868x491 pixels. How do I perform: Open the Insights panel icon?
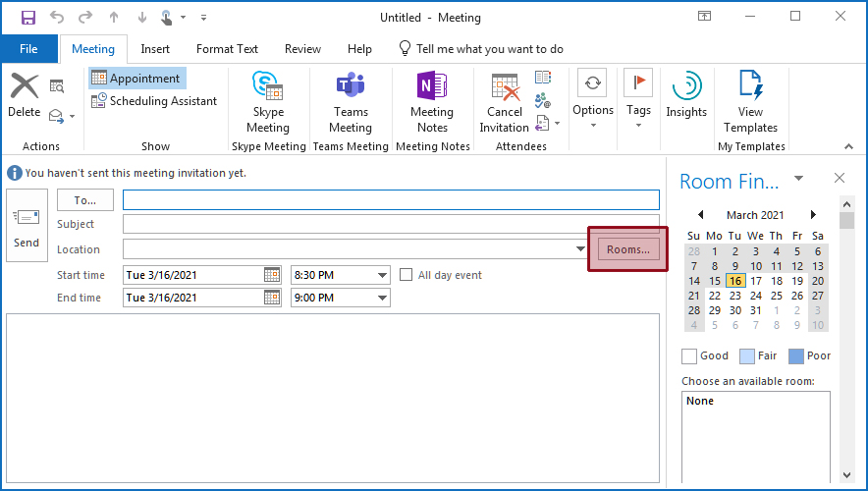[686, 86]
